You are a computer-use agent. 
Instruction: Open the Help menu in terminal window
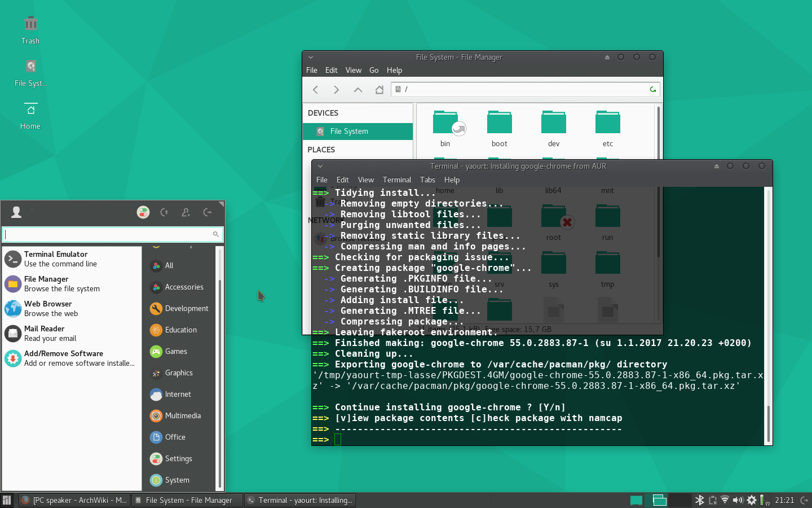click(452, 179)
